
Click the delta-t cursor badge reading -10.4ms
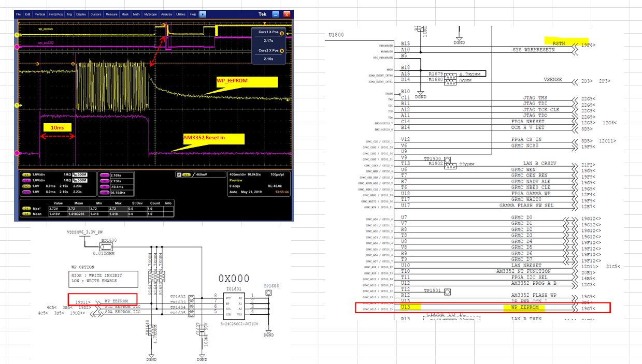[x=105, y=187]
